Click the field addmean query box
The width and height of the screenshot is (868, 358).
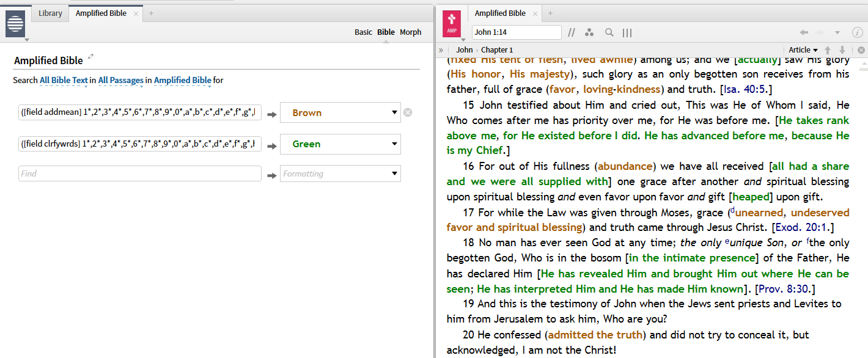pos(140,112)
